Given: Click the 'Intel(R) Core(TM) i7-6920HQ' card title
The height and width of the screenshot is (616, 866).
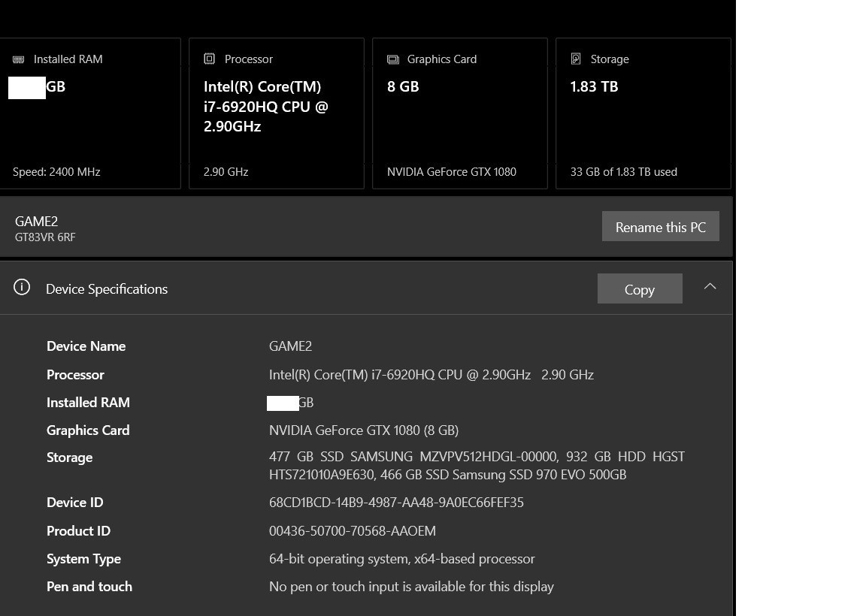Looking at the screenshot, I should click(265, 107).
